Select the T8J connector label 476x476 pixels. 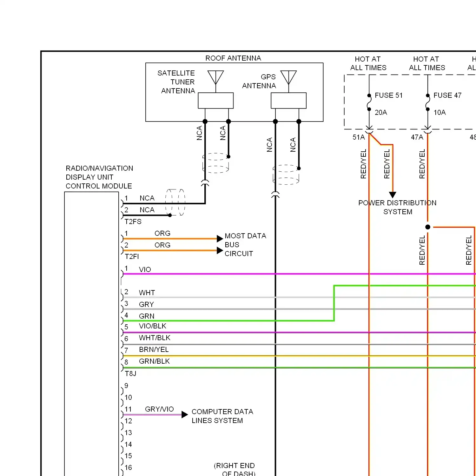[x=130, y=374]
